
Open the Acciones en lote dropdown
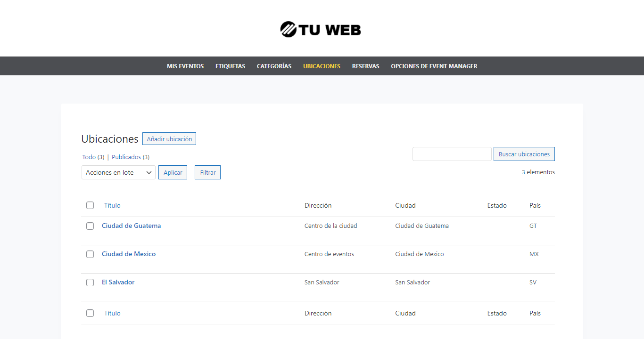tap(118, 172)
